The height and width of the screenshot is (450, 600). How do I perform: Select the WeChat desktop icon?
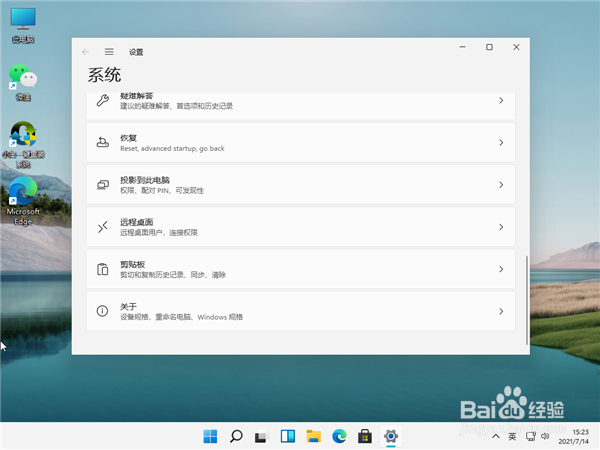click(23, 83)
